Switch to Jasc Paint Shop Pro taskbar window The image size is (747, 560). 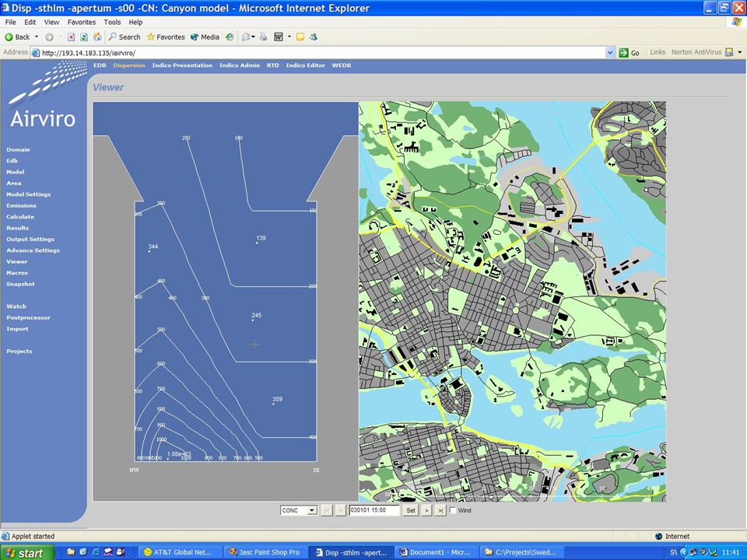tap(265, 552)
